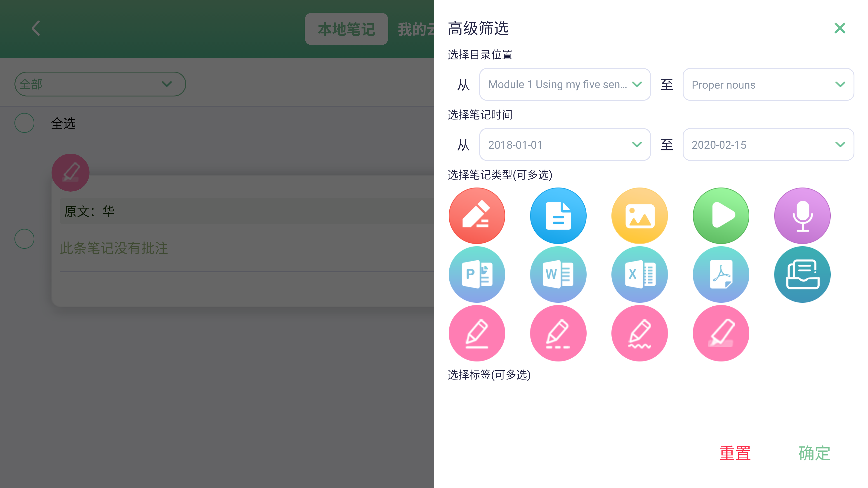Open the Module 1 start directory dropdown
The image size is (868, 488).
click(x=565, y=84)
